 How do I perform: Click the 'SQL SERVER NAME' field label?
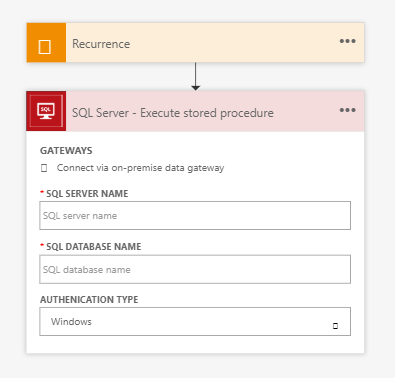pos(87,194)
